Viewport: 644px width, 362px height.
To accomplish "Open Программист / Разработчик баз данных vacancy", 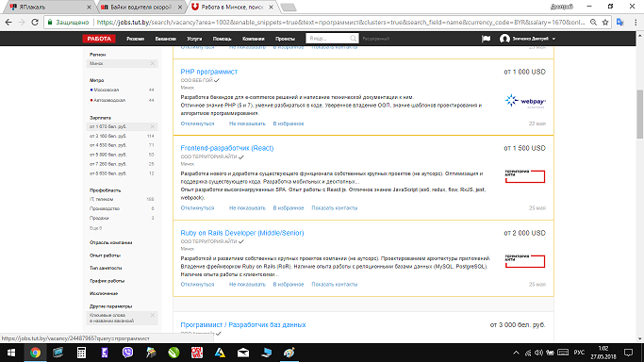I will [x=243, y=324].
